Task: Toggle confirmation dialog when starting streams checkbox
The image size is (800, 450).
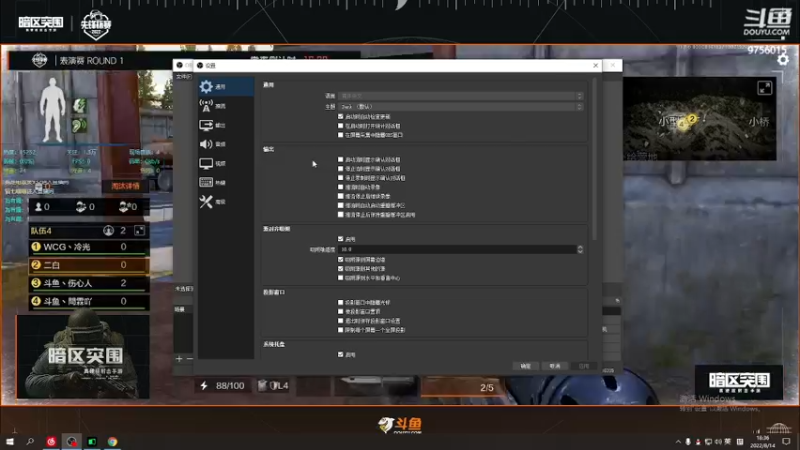Action: point(341,160)
